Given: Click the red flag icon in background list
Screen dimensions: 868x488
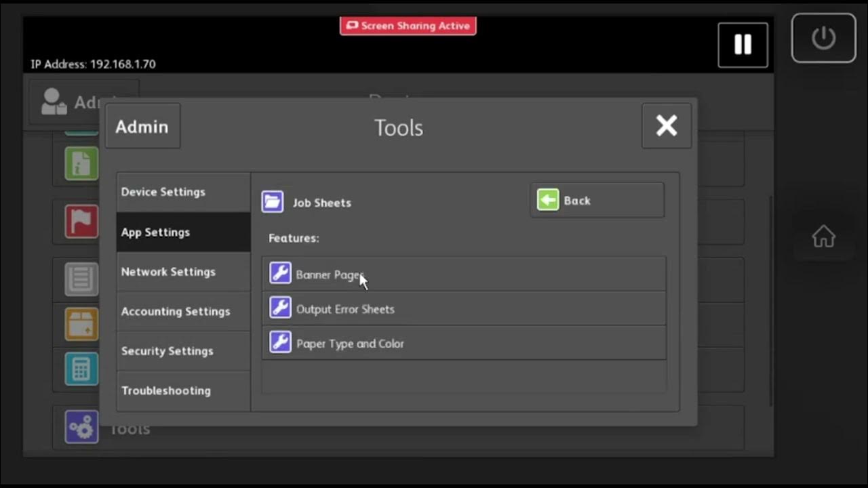Looking at the screenshot, I should coord(81,222).
